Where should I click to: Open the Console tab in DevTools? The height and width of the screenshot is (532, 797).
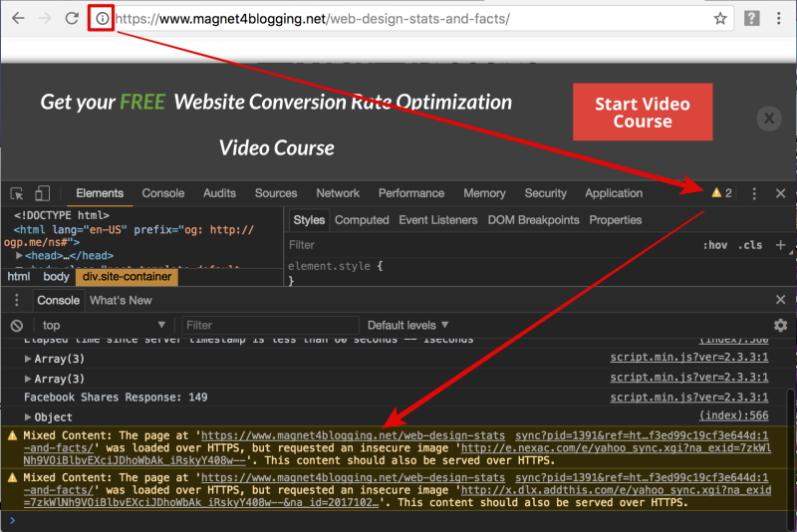click(163, 193)
